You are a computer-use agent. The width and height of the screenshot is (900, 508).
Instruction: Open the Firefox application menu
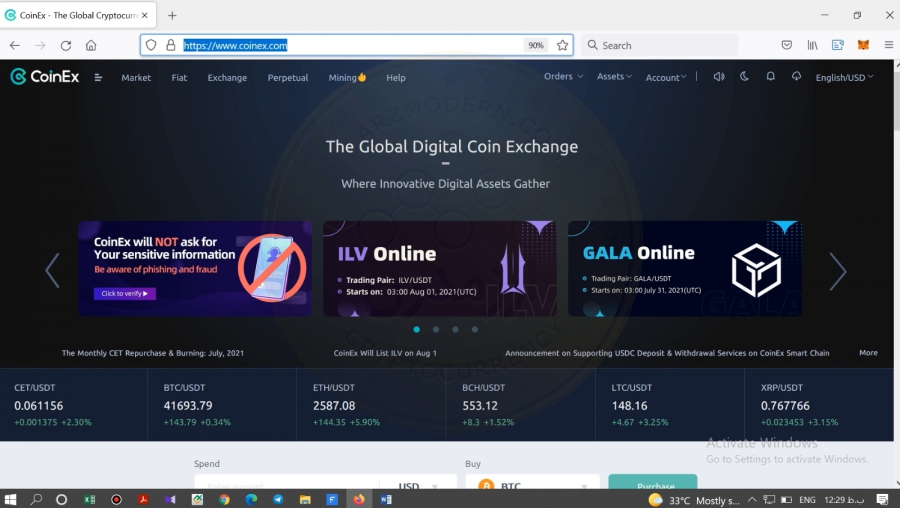click(889, 45)
